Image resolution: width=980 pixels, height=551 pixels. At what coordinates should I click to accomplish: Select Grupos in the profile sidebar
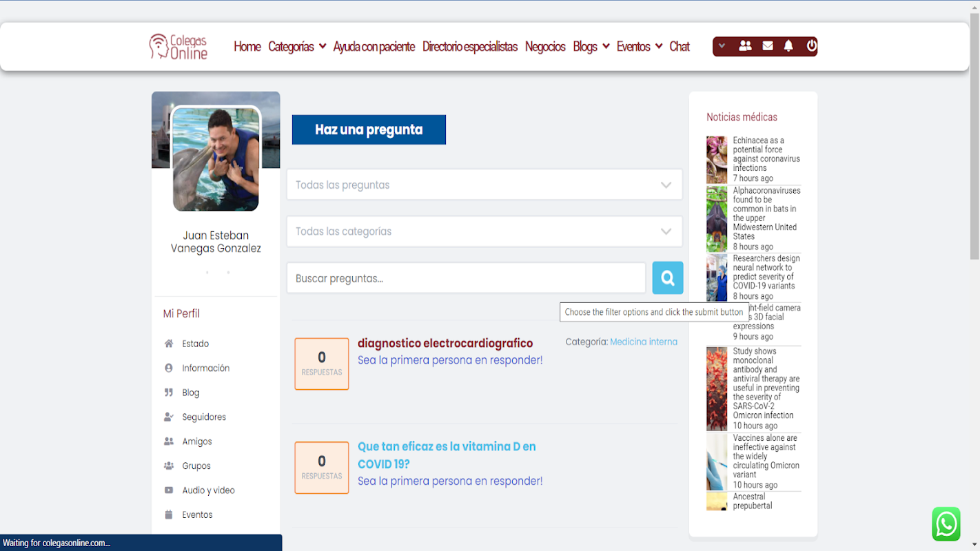pyautogui.click(x=196, y=466)
